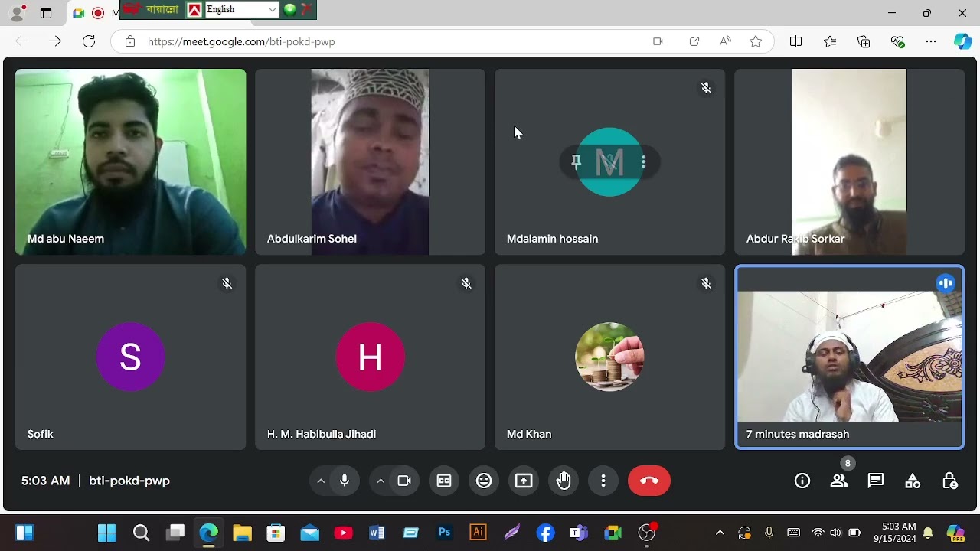Viewport: 980px width, 551px height.
Task: Select the 7 minutes madrasah video tile
Action: click(x=849, y=357)
